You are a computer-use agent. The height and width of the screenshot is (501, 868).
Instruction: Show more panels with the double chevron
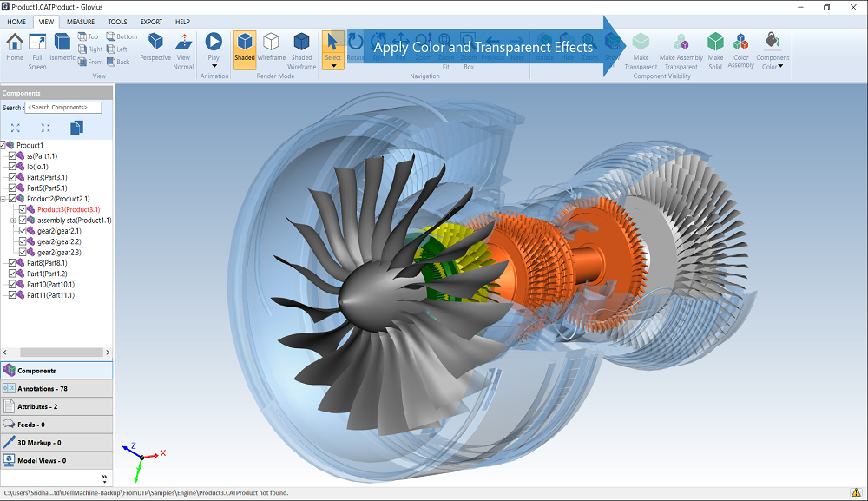click(104, 478)
